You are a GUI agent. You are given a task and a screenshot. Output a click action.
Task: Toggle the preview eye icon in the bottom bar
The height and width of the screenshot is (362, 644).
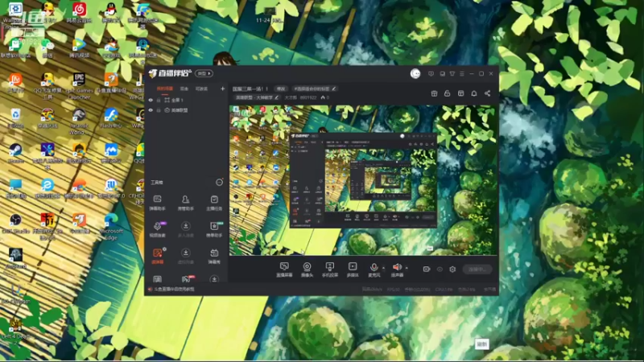point(440,269)
